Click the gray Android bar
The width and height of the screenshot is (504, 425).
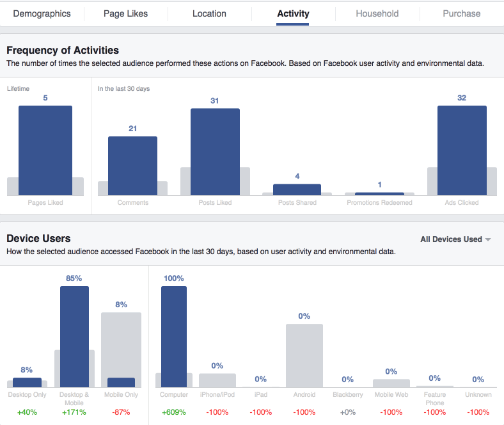click(x=304, y=355)
